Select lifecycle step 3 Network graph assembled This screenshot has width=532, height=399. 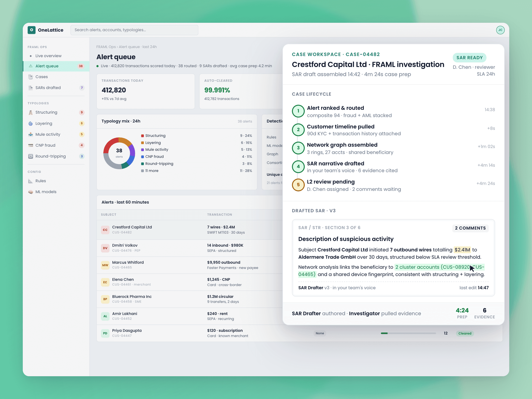[393, 149]
